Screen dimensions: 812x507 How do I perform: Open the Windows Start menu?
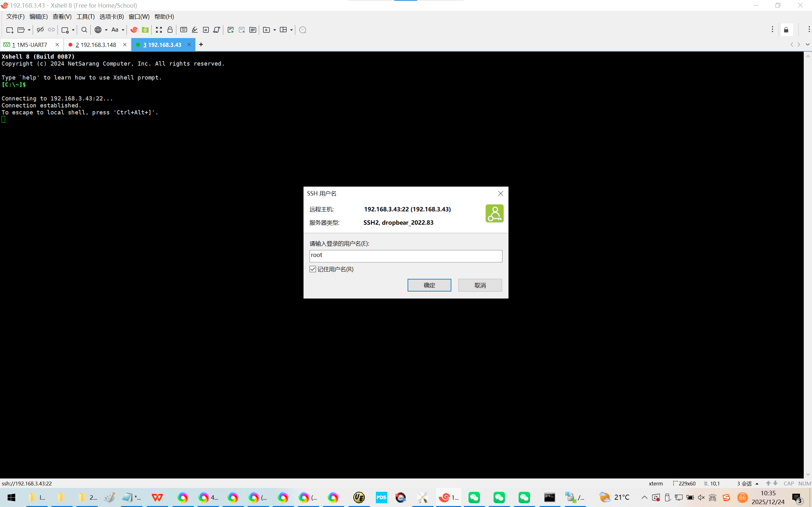tap(11, 497)
